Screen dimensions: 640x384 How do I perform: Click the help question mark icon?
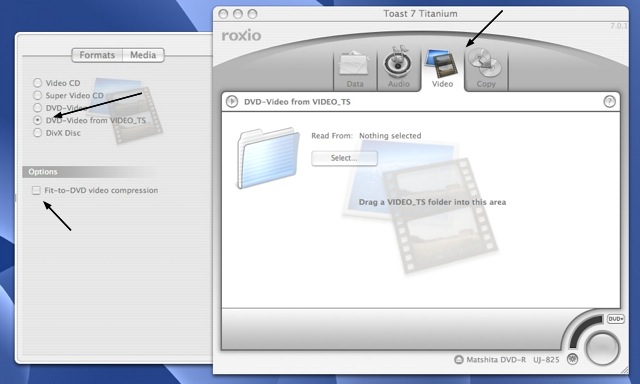(609, 101)
